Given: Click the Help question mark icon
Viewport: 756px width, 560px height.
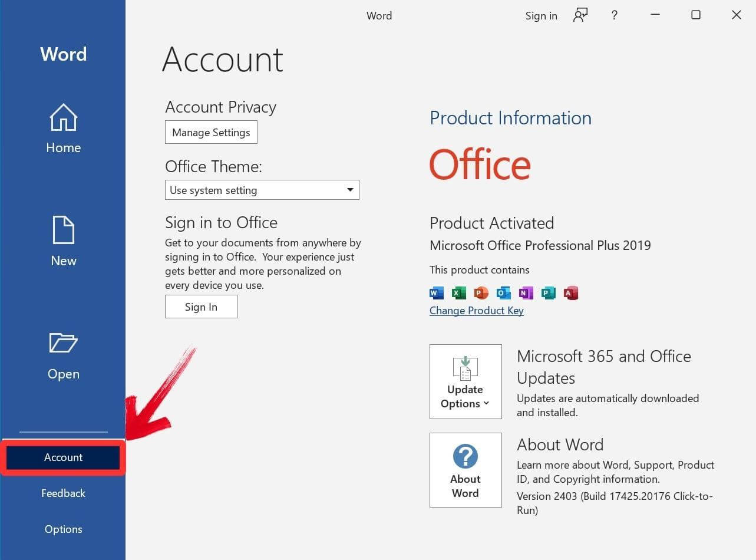Looking at the screenshot, I should (614, 15).
